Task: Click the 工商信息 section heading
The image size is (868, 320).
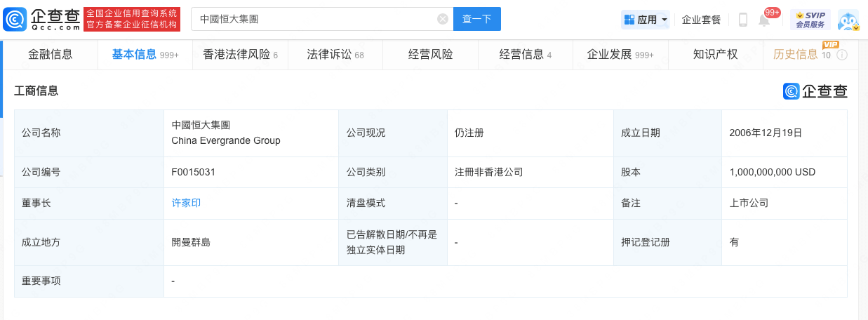Action: [36, 91]
